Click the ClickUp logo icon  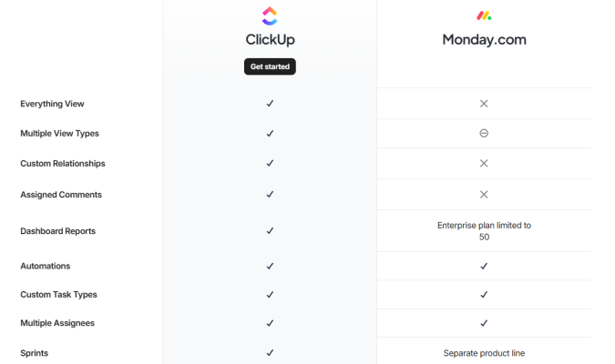click(270, 15)
